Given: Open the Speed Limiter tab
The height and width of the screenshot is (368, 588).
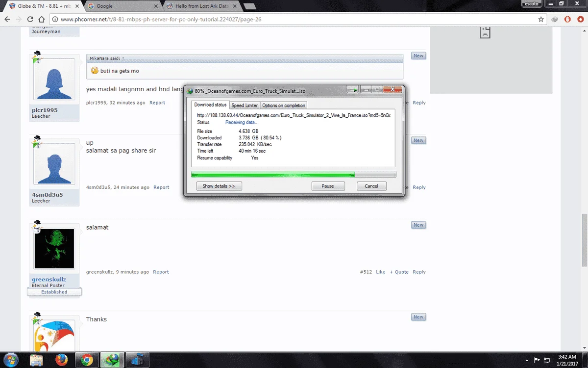Looking at the screenshot, I should click(x=245, y=105).
